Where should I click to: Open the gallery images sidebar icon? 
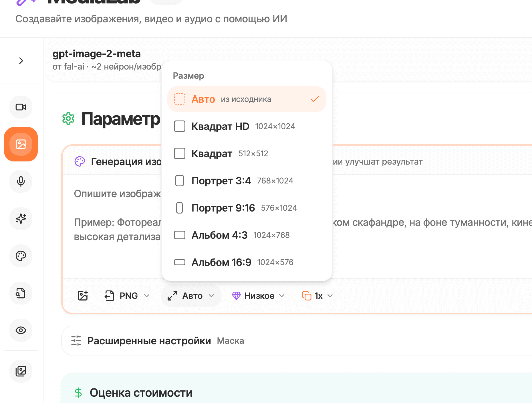point(21,371)
